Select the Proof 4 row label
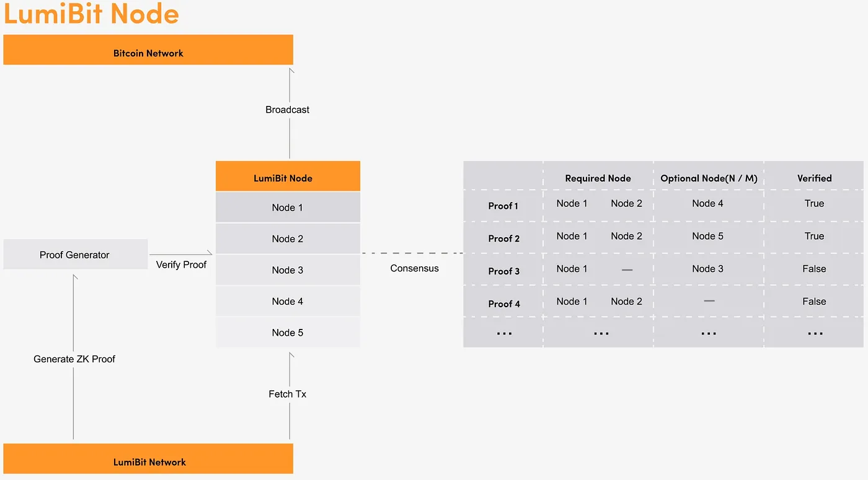The height and width of the screenshot is (480, 868). point(503,303)
